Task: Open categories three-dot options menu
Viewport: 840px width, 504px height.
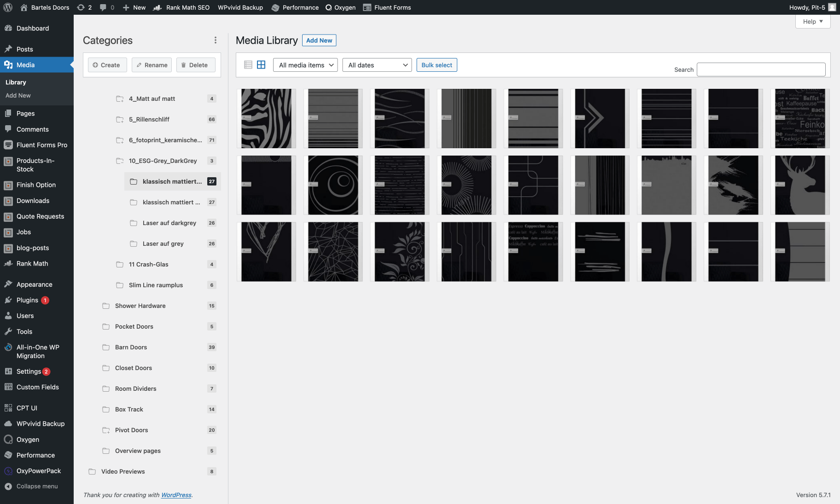Action: click(215, 41)
